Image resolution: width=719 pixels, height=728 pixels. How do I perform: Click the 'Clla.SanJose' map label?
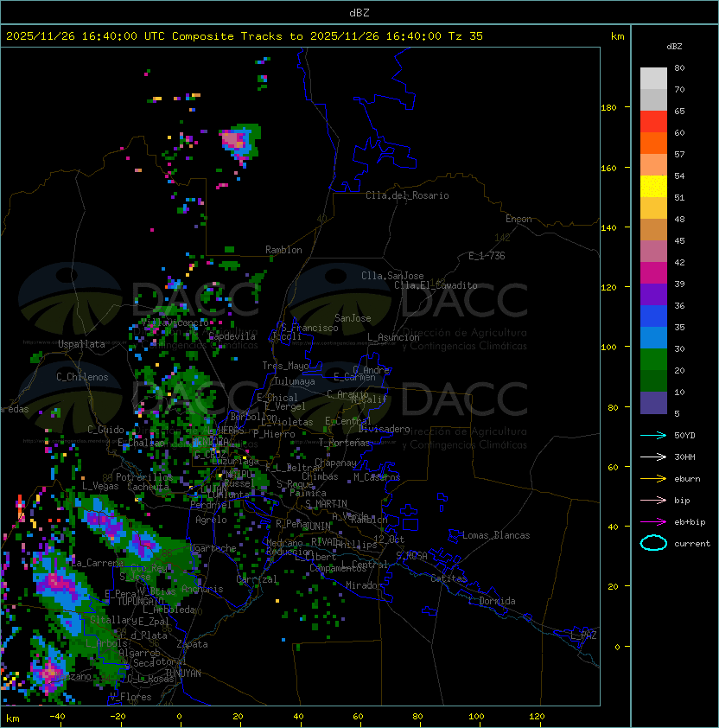(x=392, y=276)
